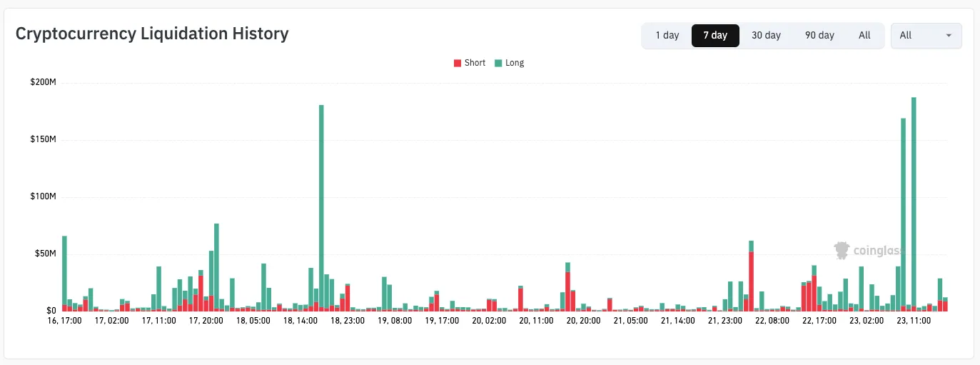Click the 22, 08:00 x-axis label
This screenshot has width=980, height=365.
(x=772, y=321)
